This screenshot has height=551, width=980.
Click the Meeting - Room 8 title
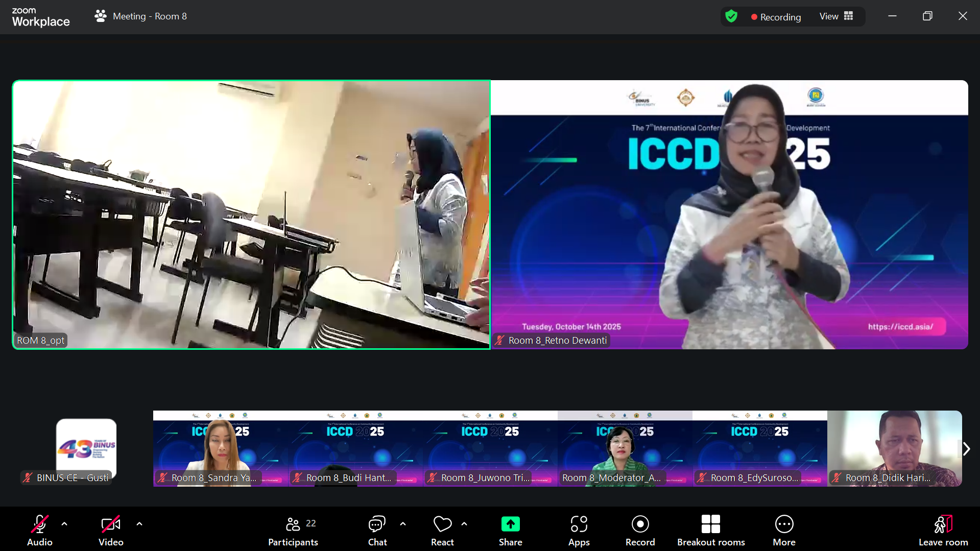[150, 16]
